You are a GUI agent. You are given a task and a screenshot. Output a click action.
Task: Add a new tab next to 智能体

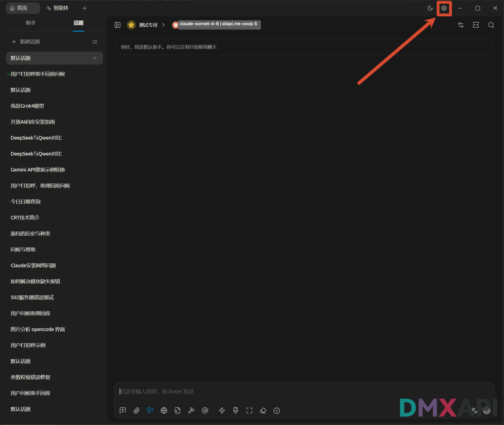pyautogui.click(x=84, y=8)
